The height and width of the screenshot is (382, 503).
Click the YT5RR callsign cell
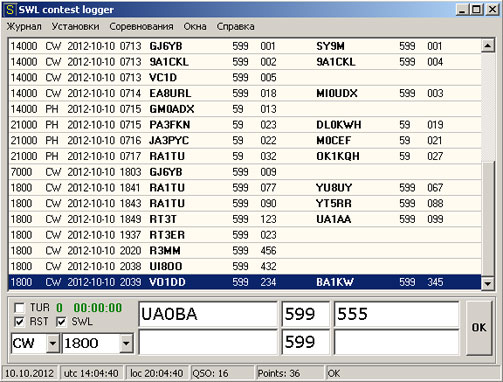334,203
